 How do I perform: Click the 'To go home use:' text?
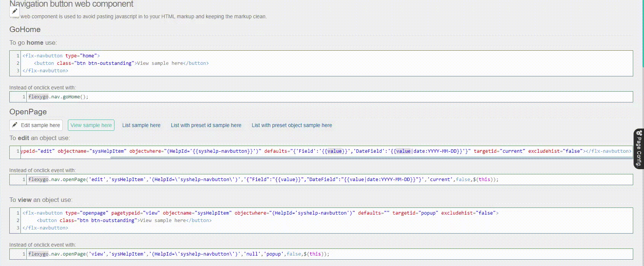click(x=33, y=42)
